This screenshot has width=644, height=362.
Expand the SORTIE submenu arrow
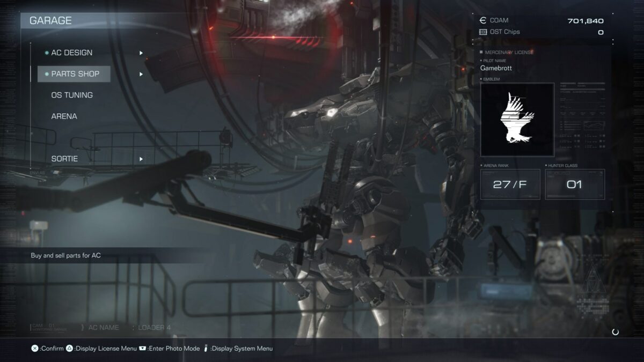point(141,159)
